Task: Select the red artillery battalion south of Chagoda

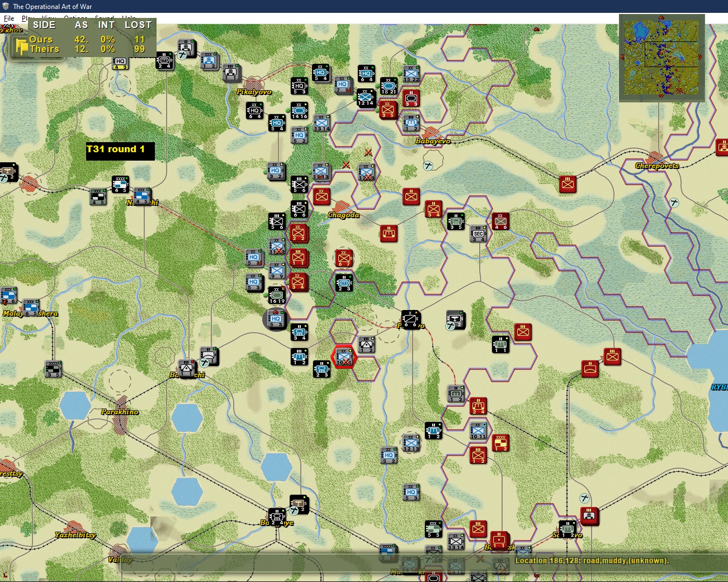Action: click(389, 234)
